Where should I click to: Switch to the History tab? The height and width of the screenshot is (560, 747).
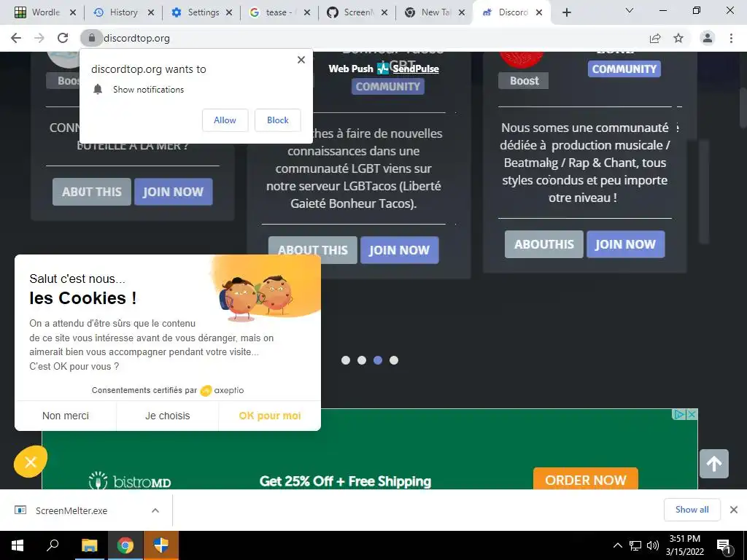pos(116,12)
